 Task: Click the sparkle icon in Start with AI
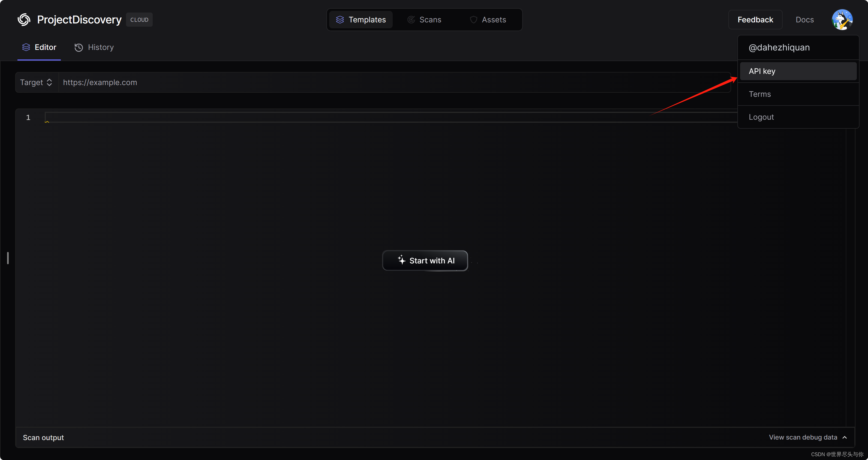click(401, 260)
